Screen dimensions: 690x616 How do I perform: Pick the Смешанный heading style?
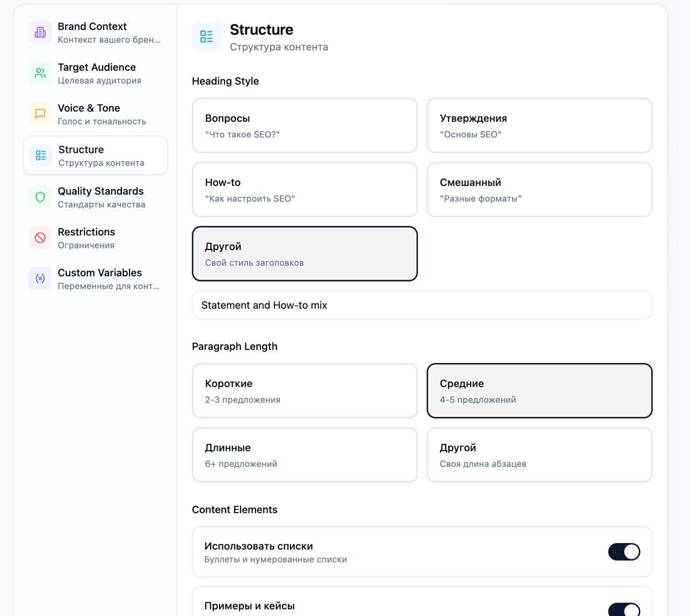[539, 190]
